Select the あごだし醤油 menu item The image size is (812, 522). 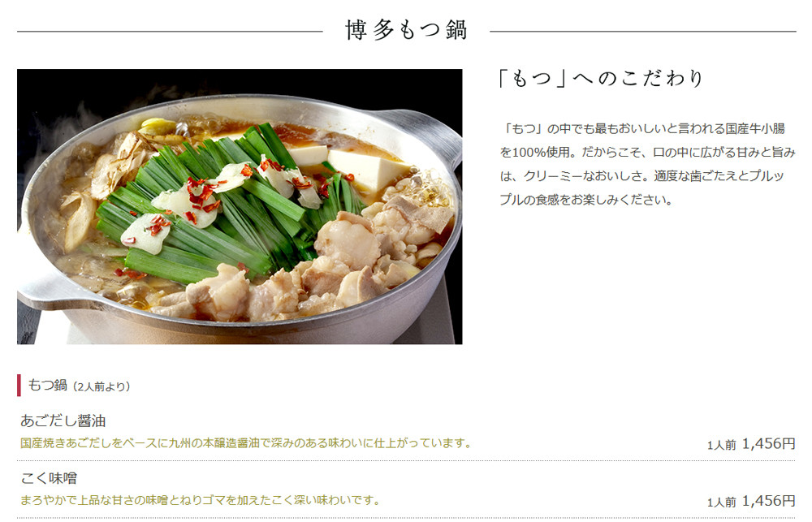(x=63, y=421)
